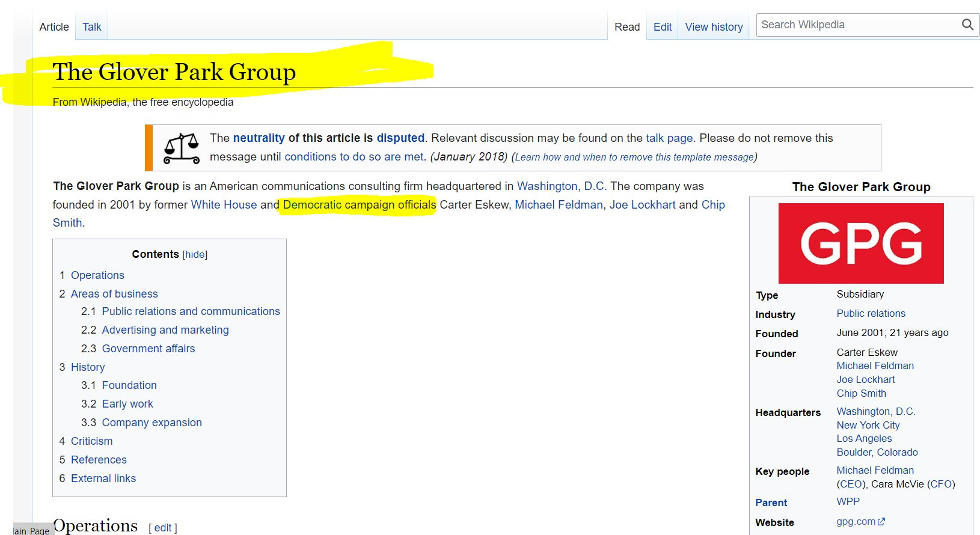Open conditions to do so are met link
The width and height of the screenshot is (980, 535).
tap(354, 156)
